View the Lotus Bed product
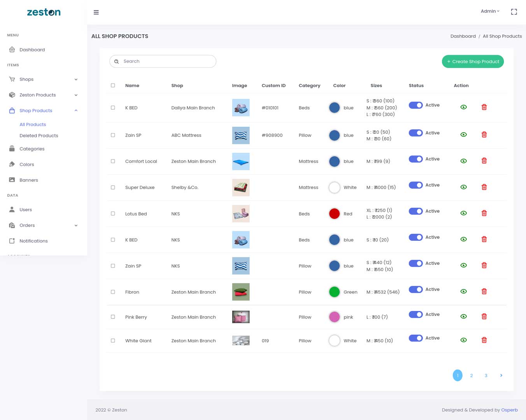Image resolution: width=526 pixels, height=420 pixels. pyautogui.click(x=463, y=213)
